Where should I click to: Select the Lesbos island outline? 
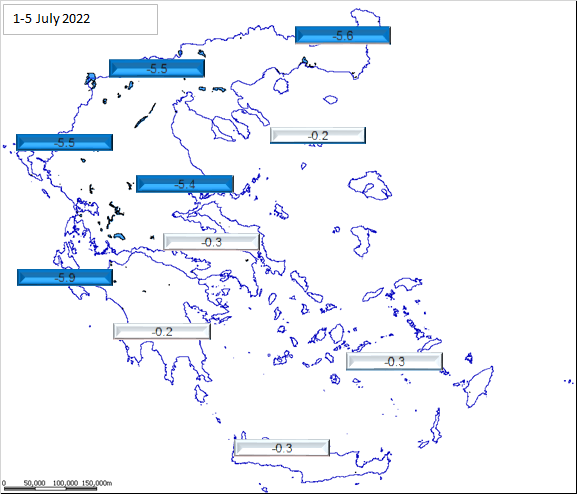(x=370, y=186)
